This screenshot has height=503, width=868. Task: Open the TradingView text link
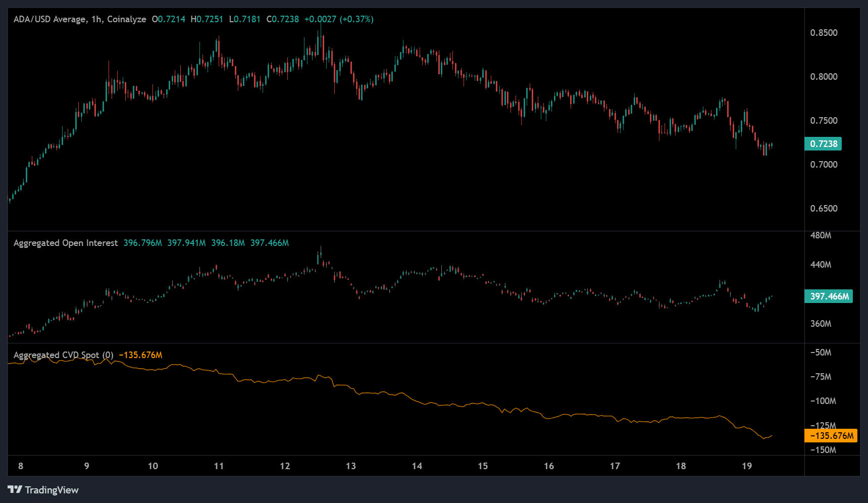coord(52,490)
